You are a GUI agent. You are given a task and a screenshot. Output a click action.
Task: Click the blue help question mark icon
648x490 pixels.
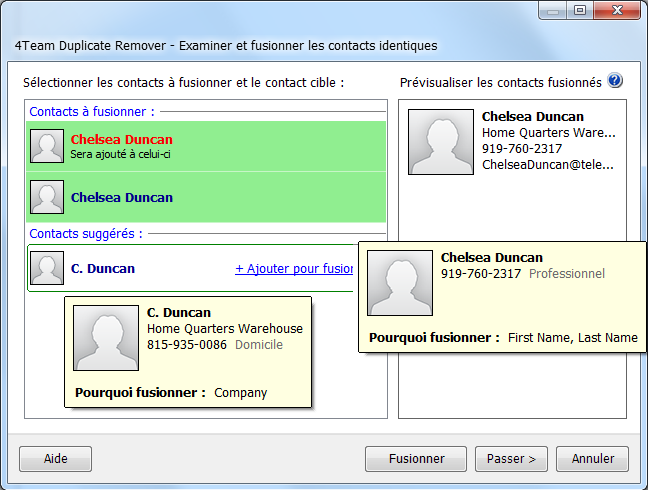point(615,81)
